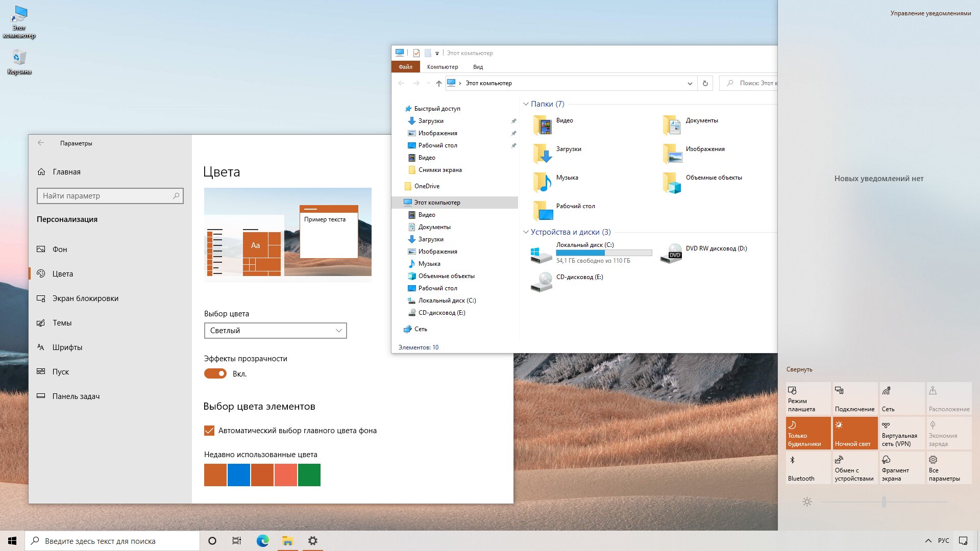Click the Cortana circle on the taskbar
Screen dimensions: 980x551
point(212,541)
